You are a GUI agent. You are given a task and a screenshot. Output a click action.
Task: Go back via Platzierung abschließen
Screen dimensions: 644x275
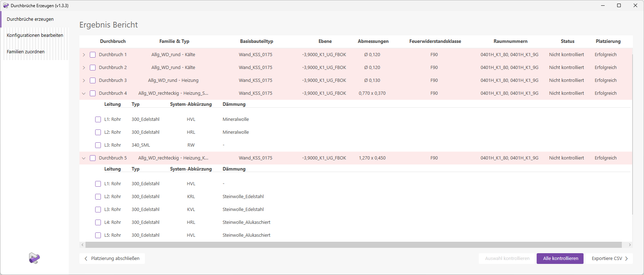coord(112,259)
